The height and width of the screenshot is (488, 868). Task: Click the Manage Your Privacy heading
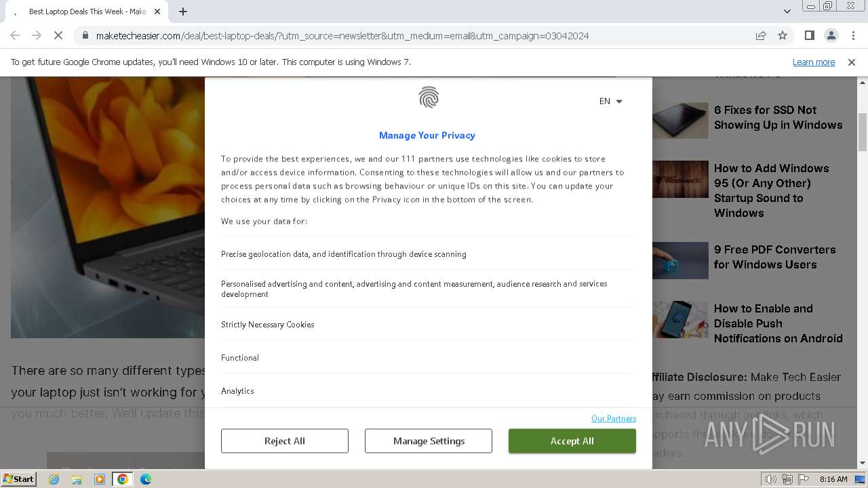coord(427,136)
